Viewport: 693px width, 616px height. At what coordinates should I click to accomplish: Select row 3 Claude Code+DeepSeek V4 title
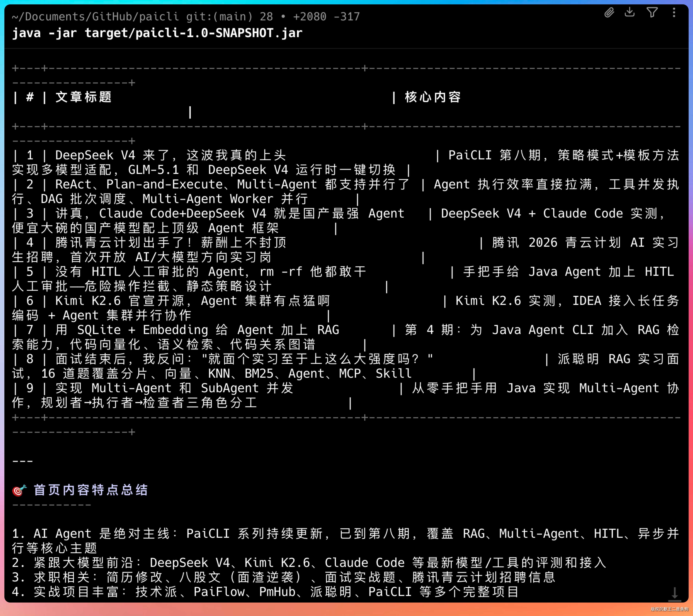click(229, 214)
